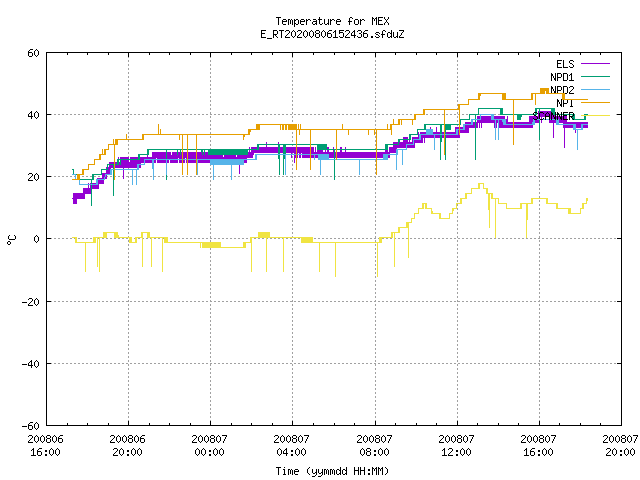Click x-axis label 200807 20:00
The width and height of the screenshot is (640, 480).
[620, 445]
